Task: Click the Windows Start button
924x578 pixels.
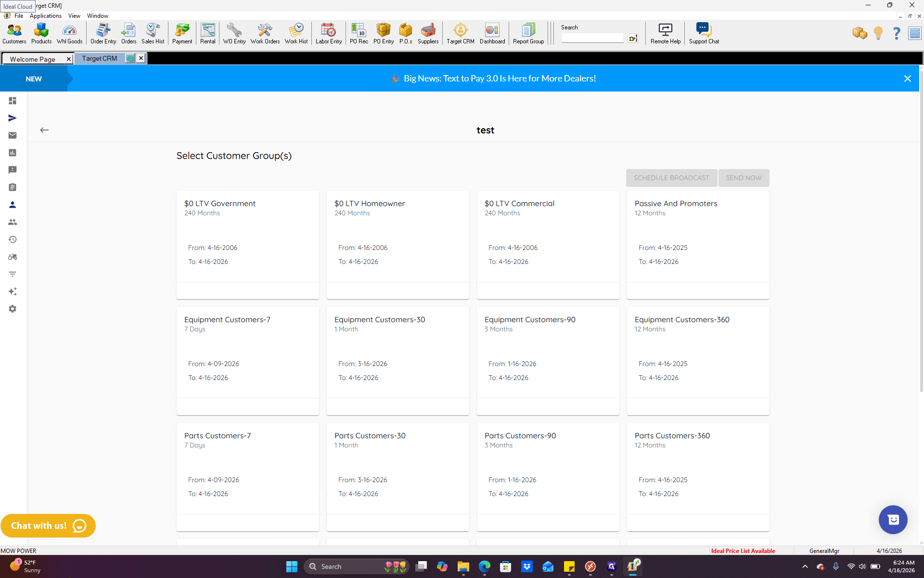Action: point(292,566)
